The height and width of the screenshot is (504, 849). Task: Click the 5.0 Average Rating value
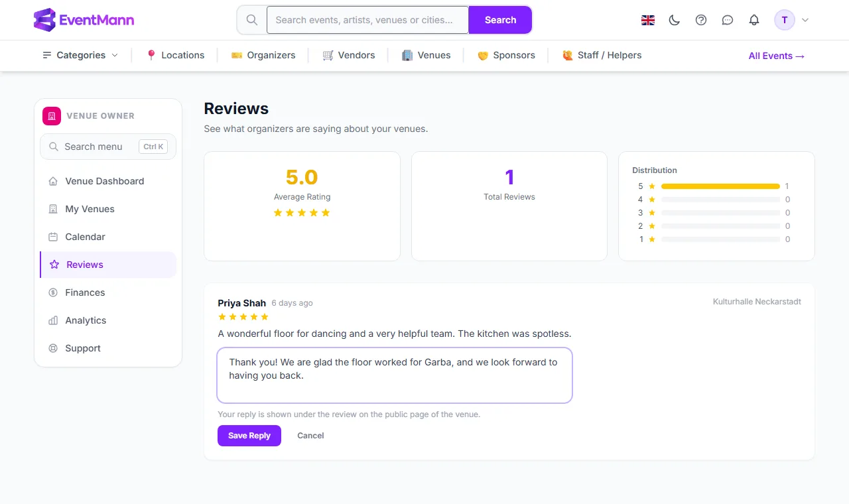click(x=302, y=177)
